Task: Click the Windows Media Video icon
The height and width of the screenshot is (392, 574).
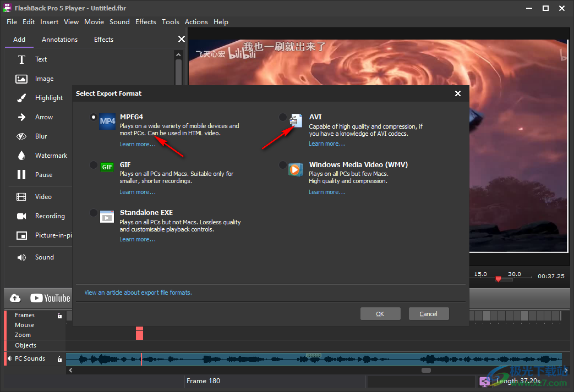Action: [x=296, y=169]
